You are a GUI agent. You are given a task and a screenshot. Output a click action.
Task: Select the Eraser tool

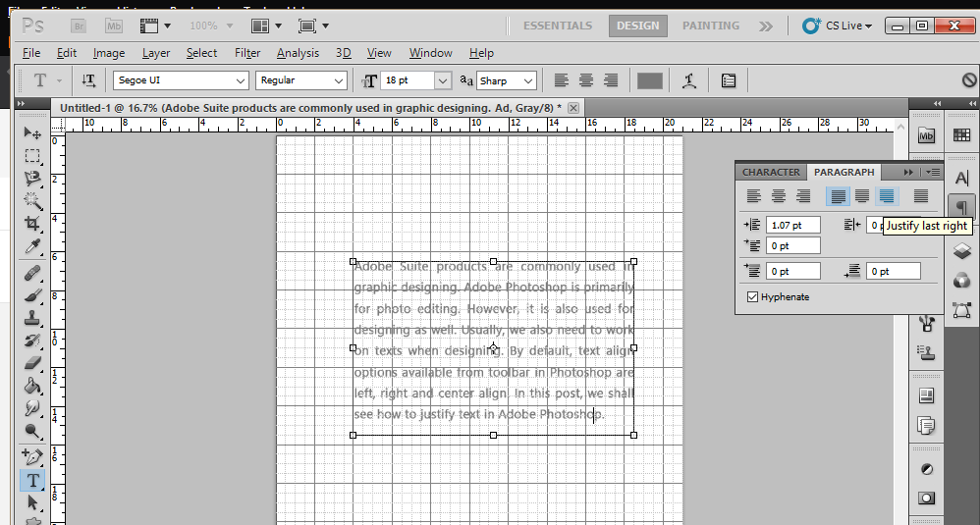click(x=32, y=363)
